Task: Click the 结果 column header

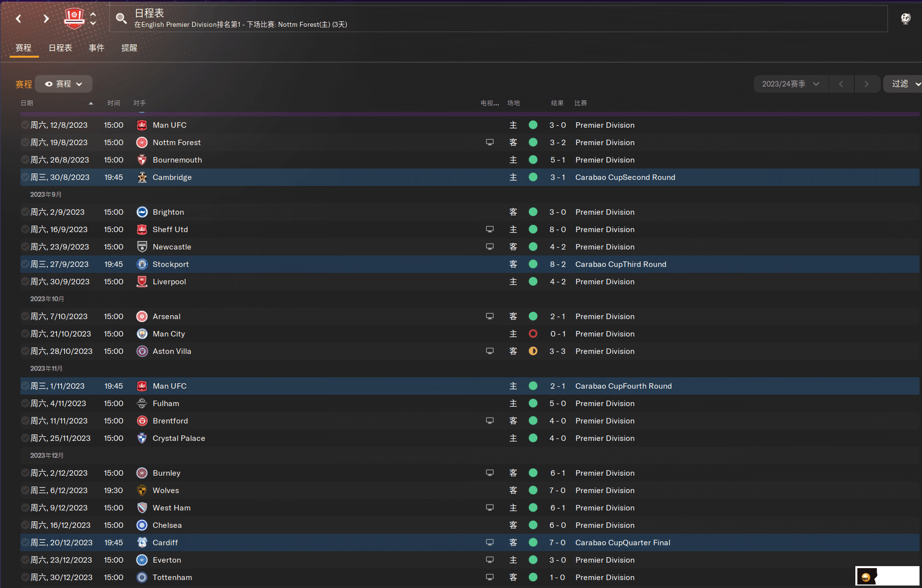Action: click(x=557, y=103)
